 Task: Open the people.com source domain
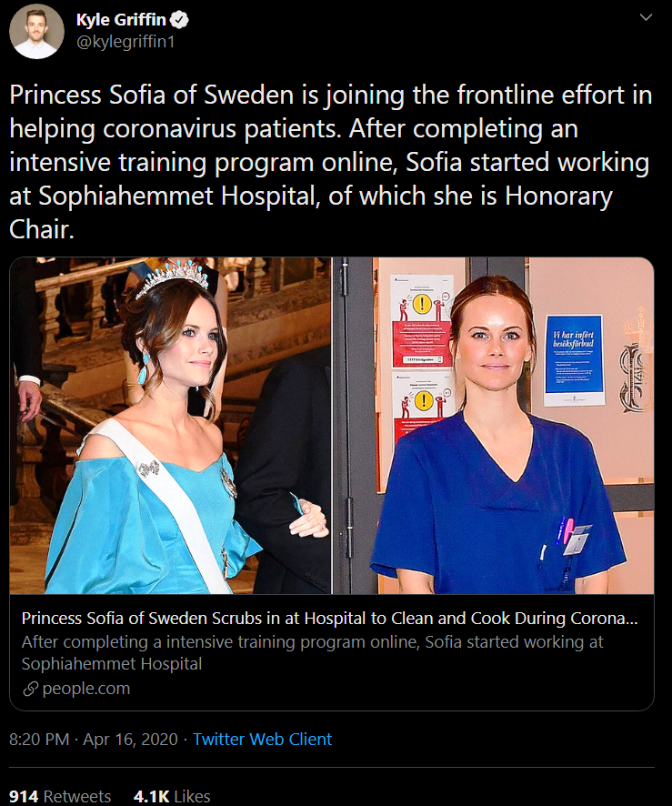click(x=86, y=689)
